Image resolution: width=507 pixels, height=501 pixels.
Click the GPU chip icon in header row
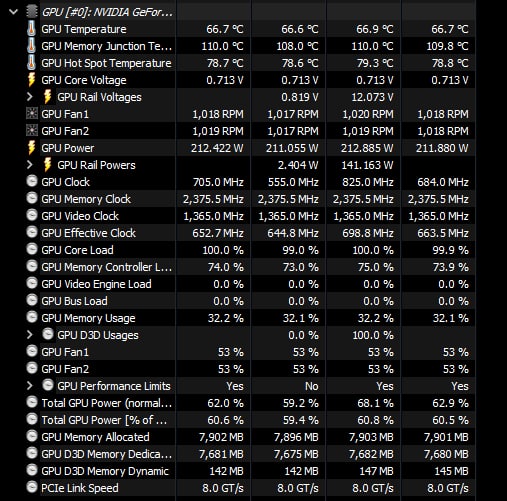(x=32, y=12)
